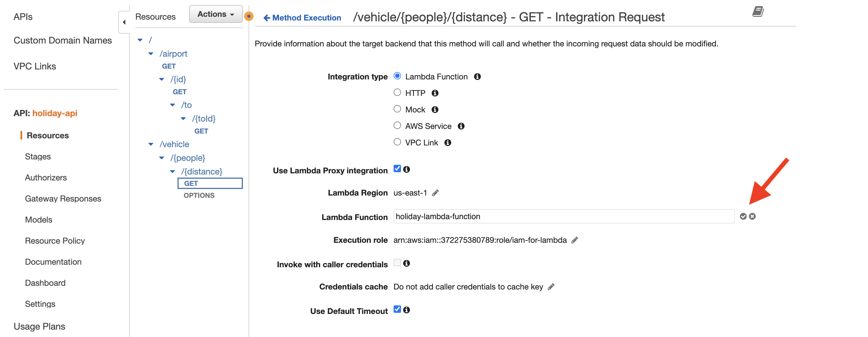
Task: Open Stages in the API sidebar
Action: 38,157
